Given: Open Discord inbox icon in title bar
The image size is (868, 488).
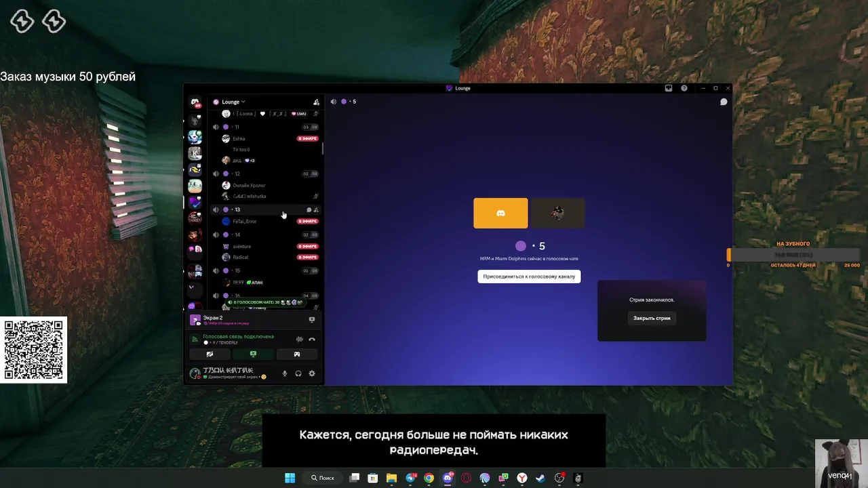Looking at the screenshot, I should 668,88.
